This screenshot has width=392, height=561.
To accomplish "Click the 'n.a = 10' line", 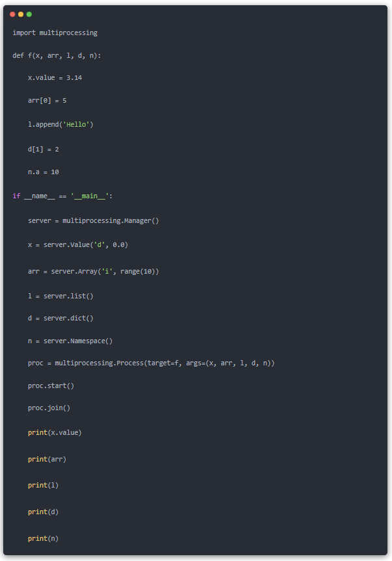I will 43,172.
